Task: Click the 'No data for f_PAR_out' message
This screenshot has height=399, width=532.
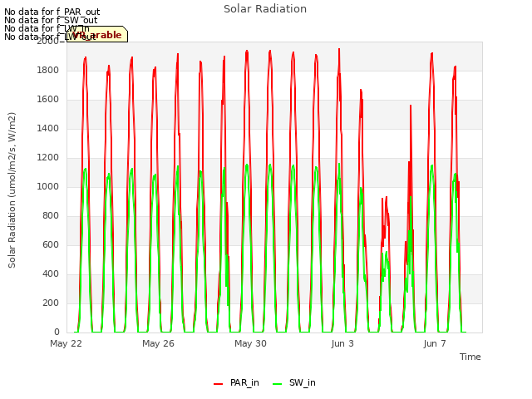Action: [x=52, y=12]
